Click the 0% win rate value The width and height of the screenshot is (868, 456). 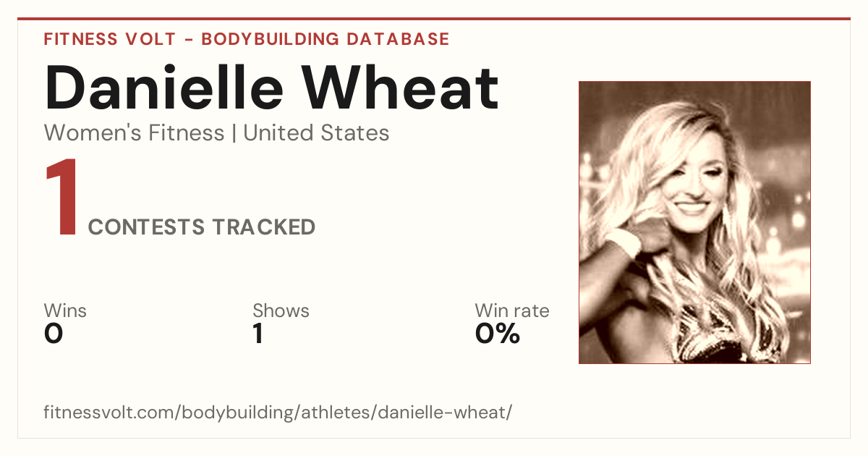498,334
